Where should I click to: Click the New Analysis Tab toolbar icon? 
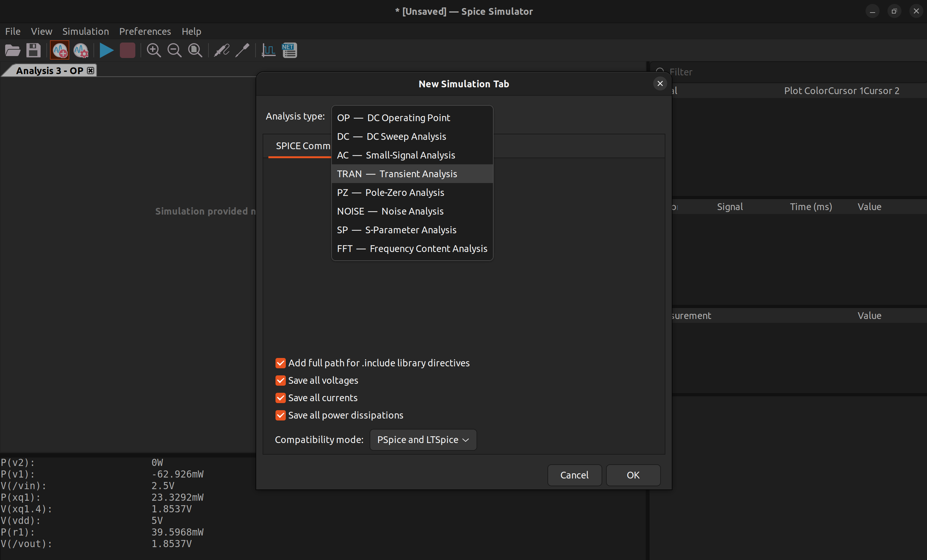[60, 50]
